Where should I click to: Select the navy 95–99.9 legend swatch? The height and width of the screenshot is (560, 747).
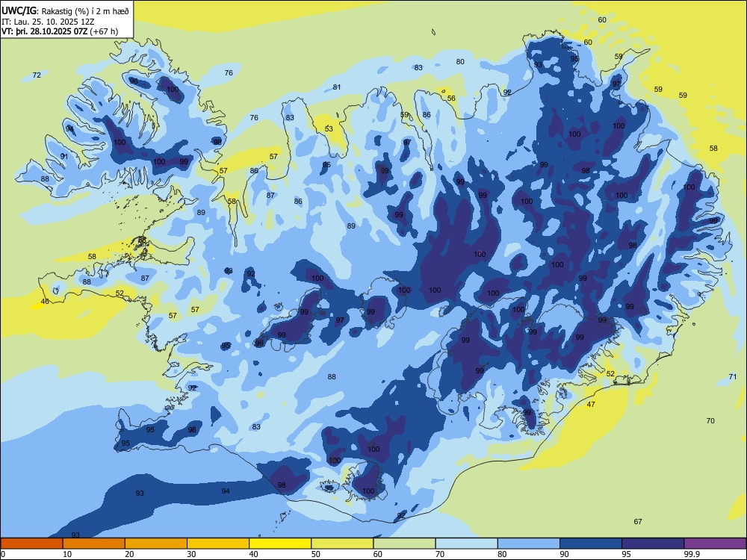pyautogui.click(x=653, y=544)
